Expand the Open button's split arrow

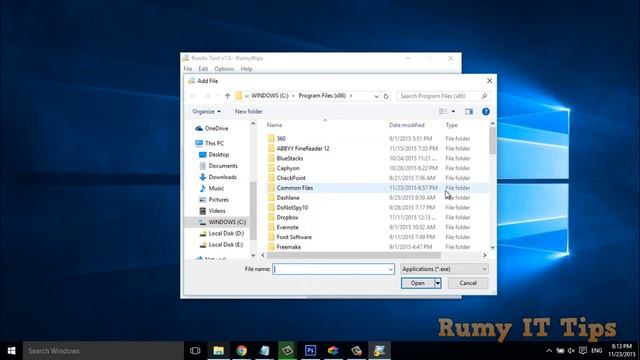click(438, 283)
